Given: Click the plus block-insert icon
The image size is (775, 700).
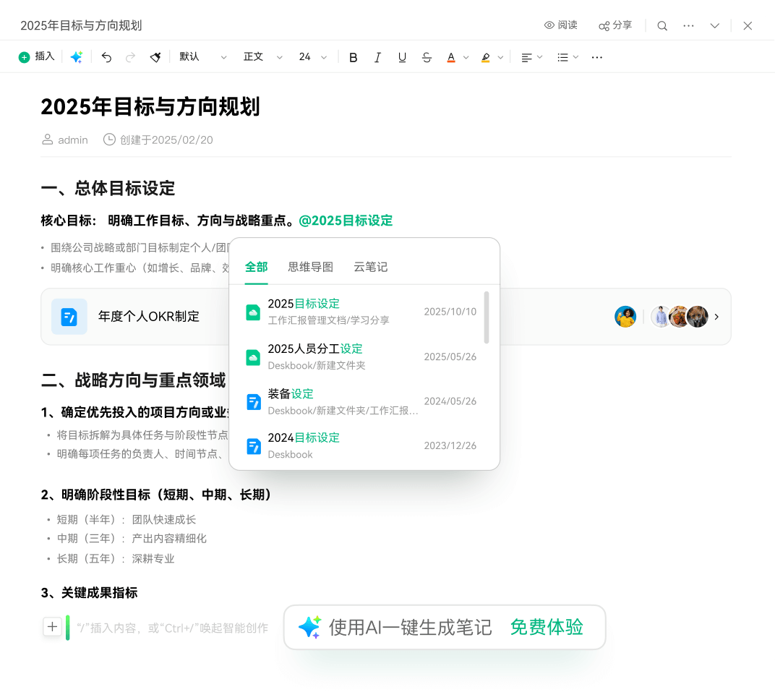Looking at the screenshot, I should pyautogui.click(x=52, y=627).
